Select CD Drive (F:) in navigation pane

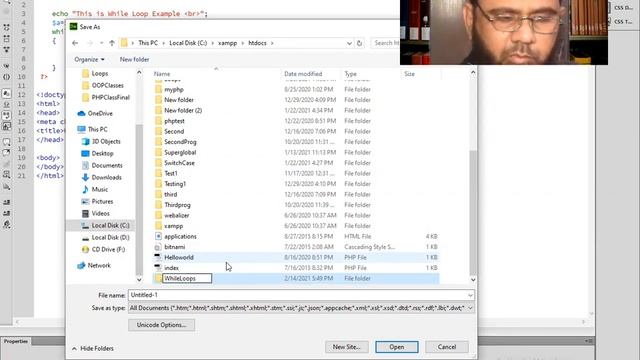coord(108,249)
